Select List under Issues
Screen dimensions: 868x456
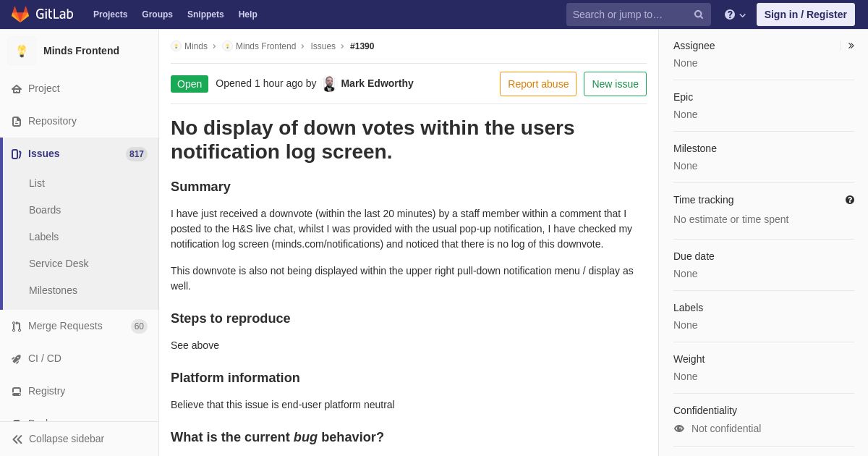(37, 183)
